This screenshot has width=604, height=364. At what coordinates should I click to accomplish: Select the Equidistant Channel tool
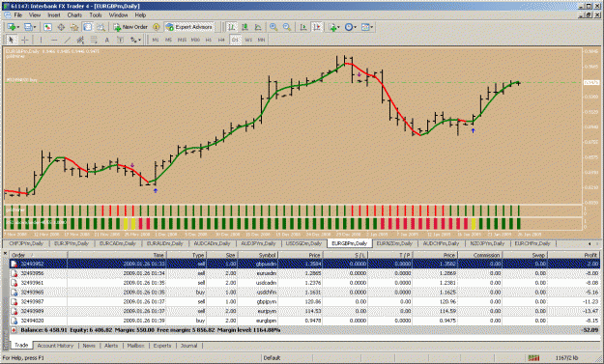pos(80,40)
